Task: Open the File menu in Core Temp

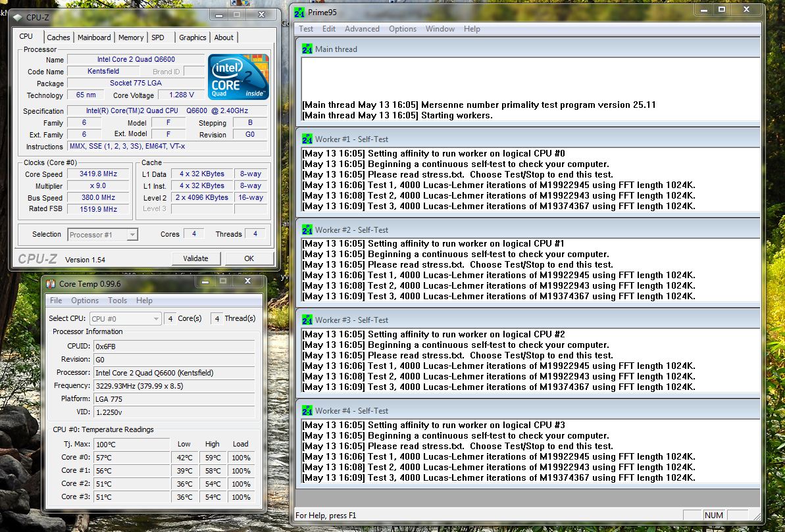Action: (56, 301)
